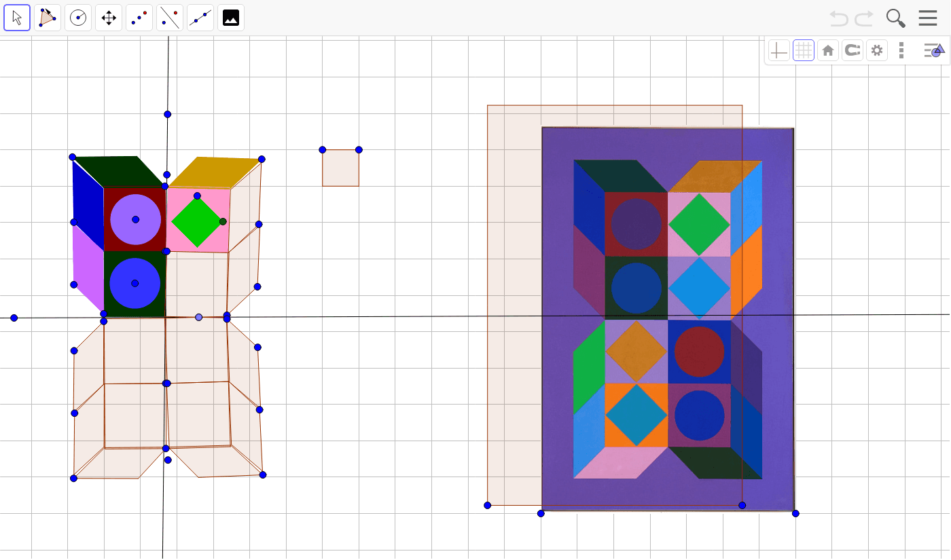Select the point at the blue circle's center
This screenshot has width=951, height=560.
point(134,283)
